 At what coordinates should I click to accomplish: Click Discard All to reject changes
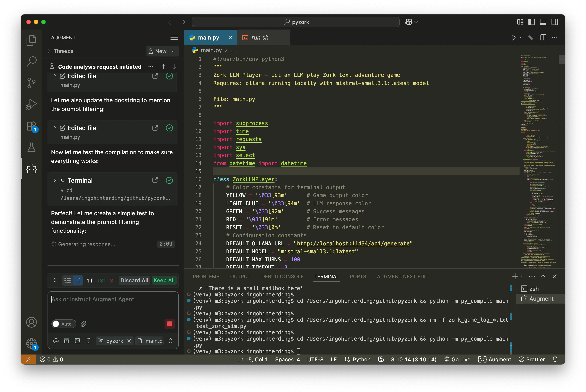(134, 280)
